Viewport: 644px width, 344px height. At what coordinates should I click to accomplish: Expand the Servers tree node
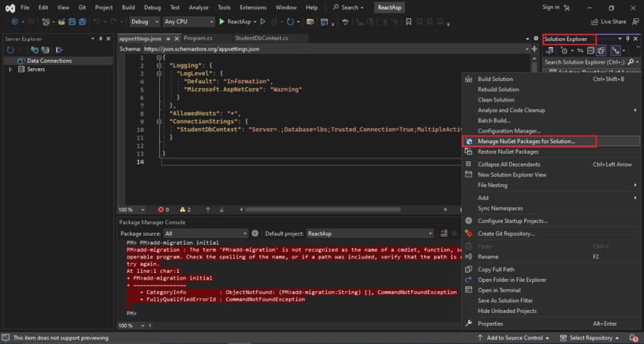(11, 69)
